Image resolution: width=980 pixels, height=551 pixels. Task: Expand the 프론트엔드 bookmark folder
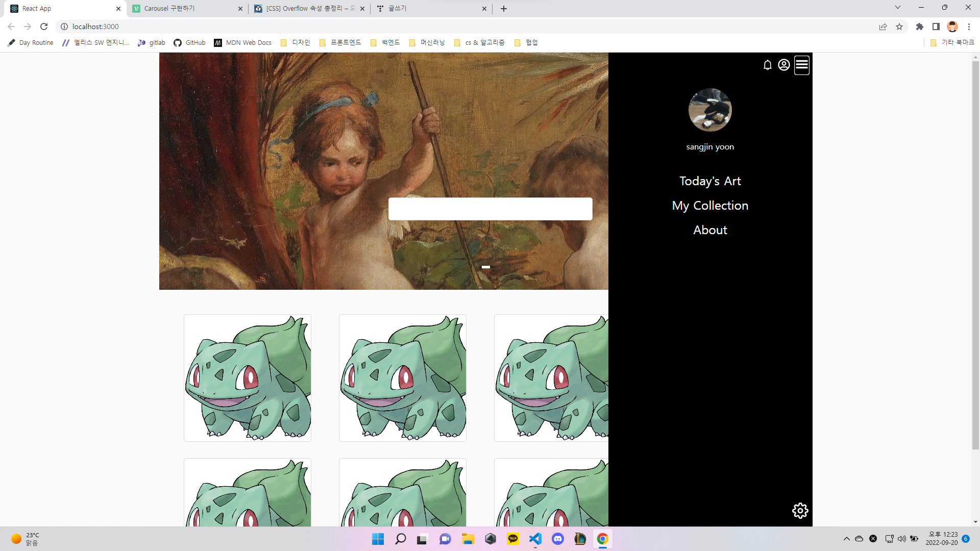coord(340,43)
